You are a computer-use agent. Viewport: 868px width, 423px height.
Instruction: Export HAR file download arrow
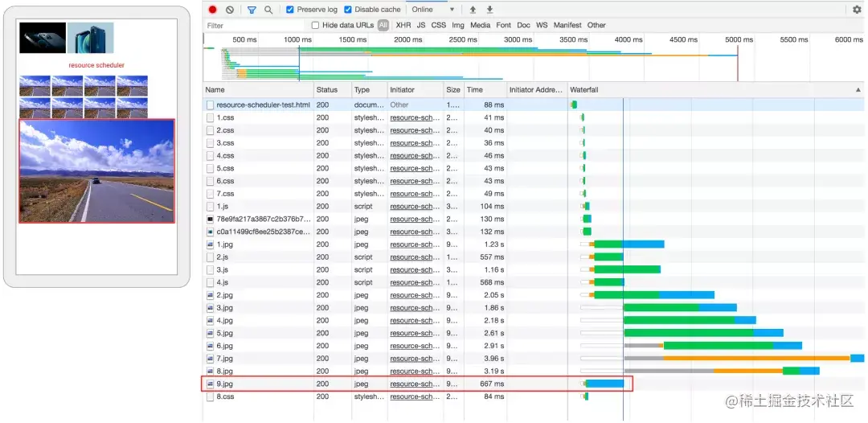coord(490,10)
